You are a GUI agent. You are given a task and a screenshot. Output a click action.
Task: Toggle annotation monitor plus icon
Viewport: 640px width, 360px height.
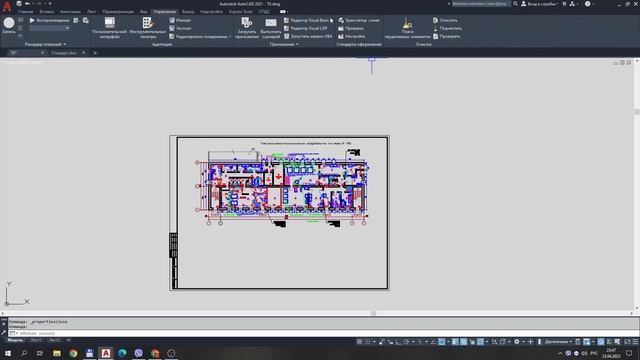pyautogui.click(x=531, y=342)
